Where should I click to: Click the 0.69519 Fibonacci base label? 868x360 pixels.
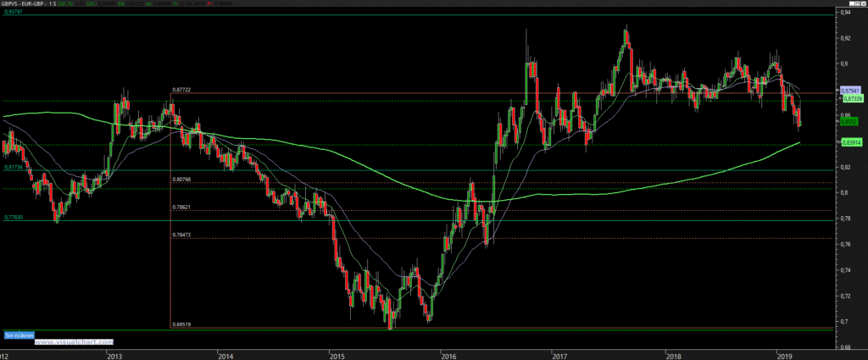(x=181, y=324)
